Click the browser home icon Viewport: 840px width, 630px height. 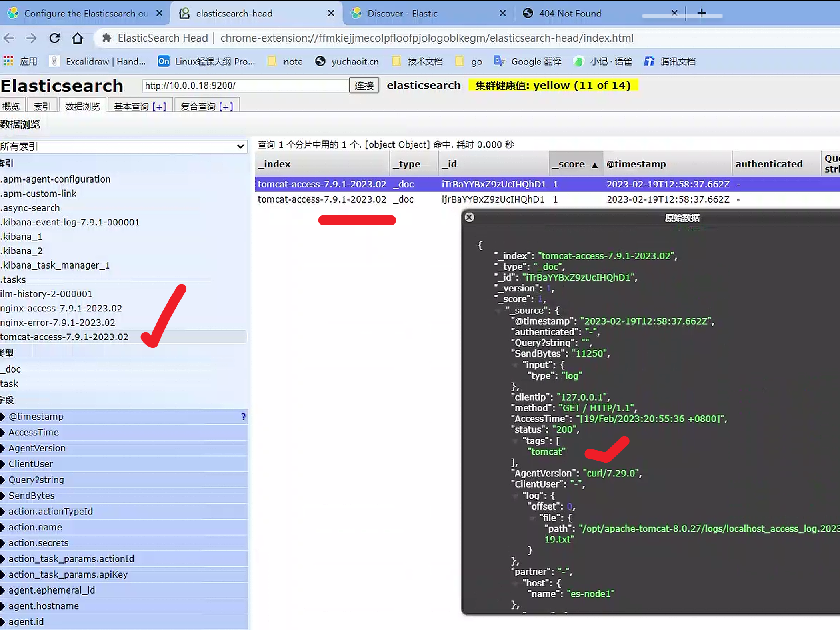coord(78,38)
